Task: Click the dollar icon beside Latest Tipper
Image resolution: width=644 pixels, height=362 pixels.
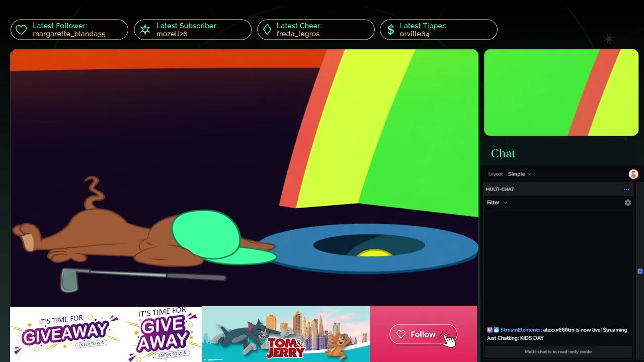Action: (x=390, y=30)
